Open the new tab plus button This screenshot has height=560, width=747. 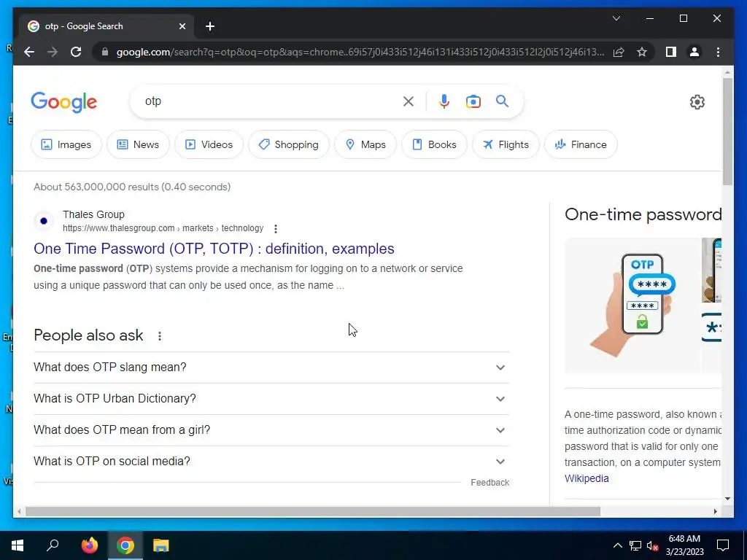pos(210,26)
